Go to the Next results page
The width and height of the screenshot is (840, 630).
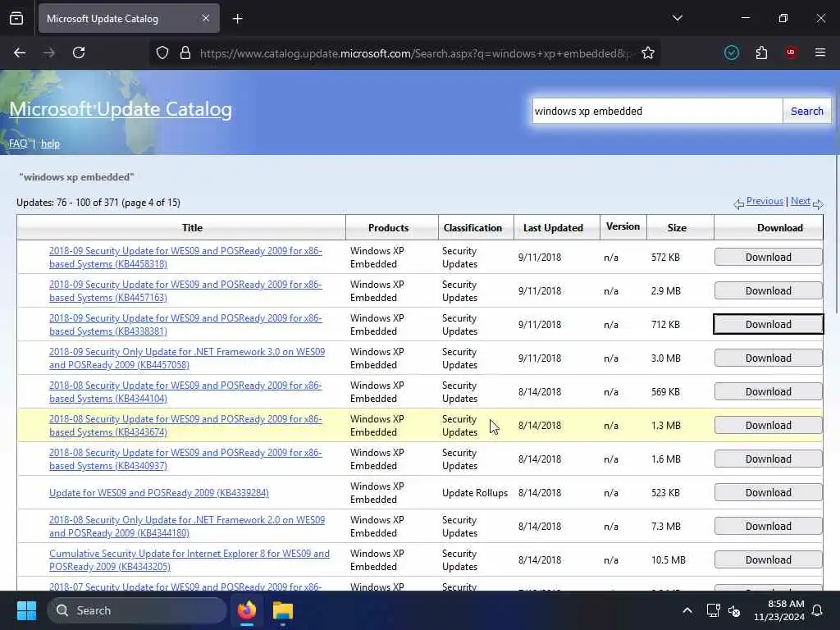[801, 201]
